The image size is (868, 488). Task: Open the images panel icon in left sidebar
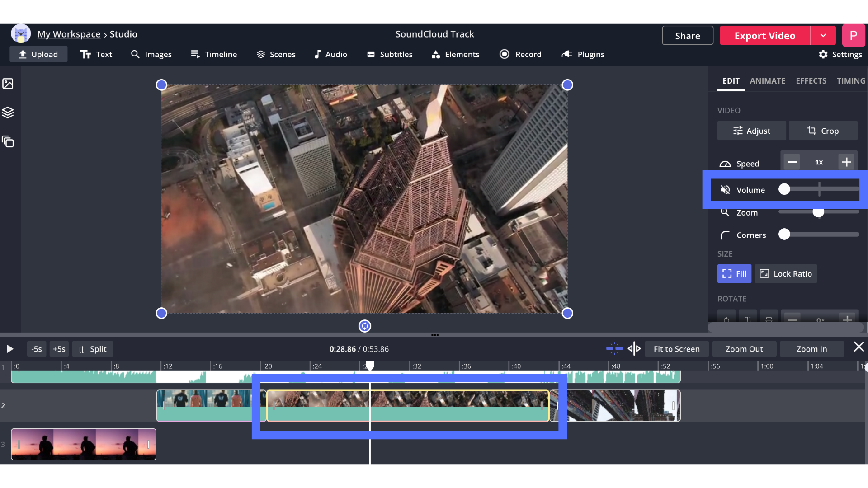tap(8, 84)
